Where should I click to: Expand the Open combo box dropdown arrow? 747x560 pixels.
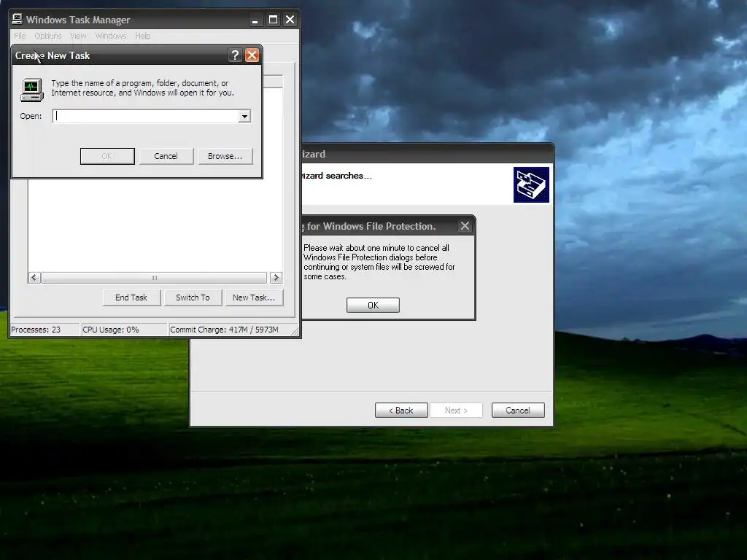pyautogui.click(x=244, y=116)
